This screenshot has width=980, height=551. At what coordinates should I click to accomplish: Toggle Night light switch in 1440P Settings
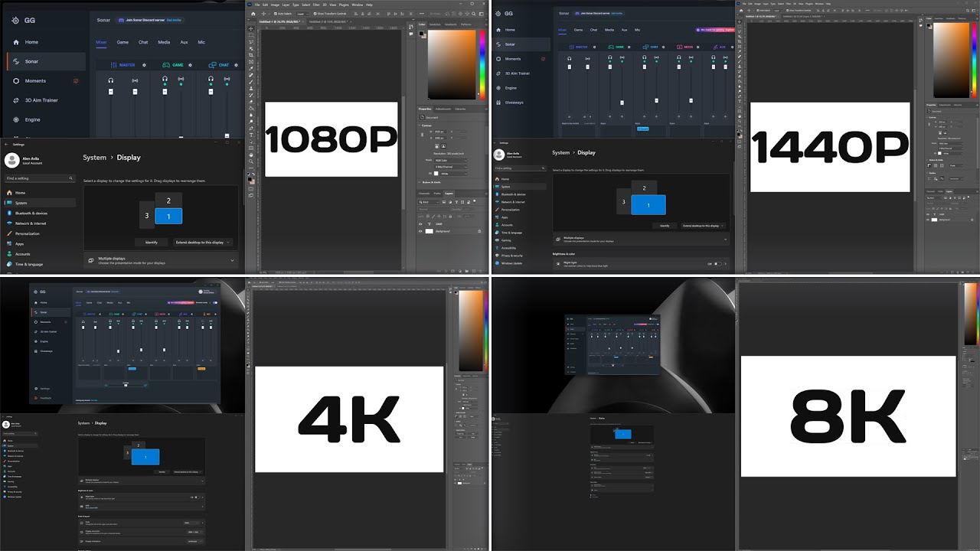717,264
